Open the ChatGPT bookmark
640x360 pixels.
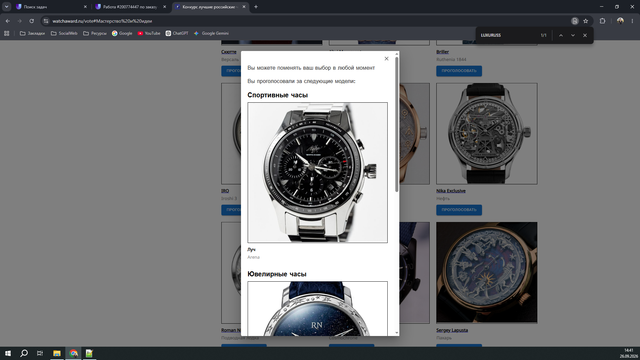tap(177, 33)
